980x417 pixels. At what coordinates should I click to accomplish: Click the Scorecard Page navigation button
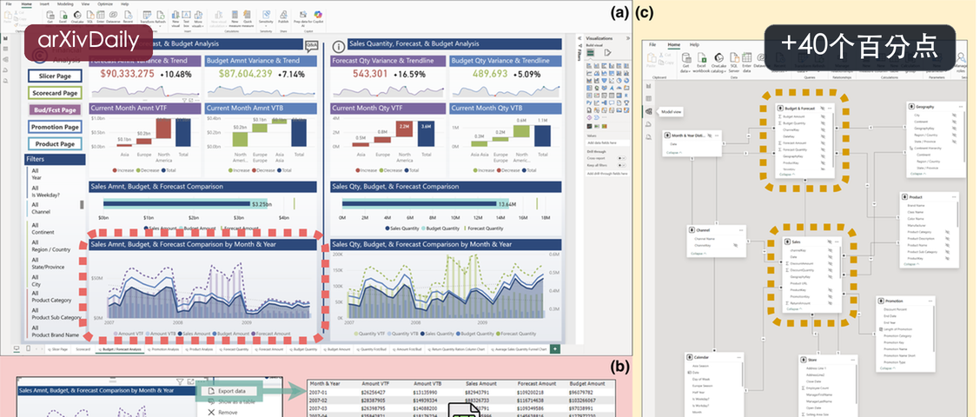(x=56, y=93)
